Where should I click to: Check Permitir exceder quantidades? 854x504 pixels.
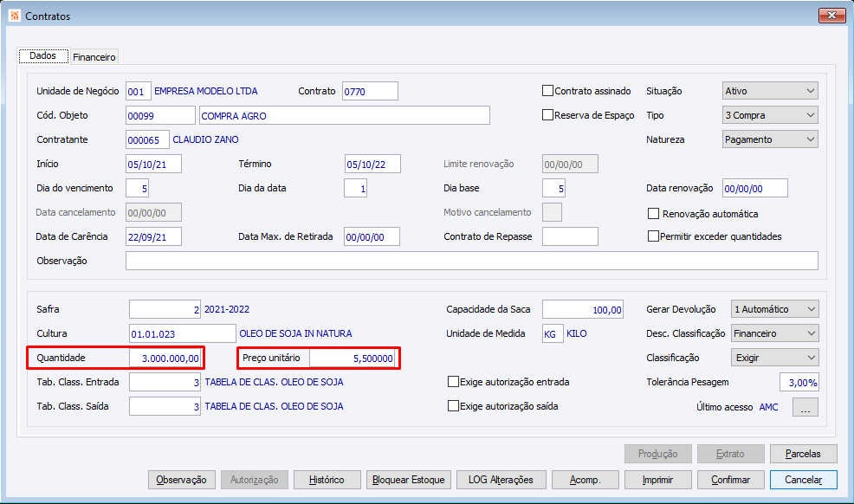(653, 236)
